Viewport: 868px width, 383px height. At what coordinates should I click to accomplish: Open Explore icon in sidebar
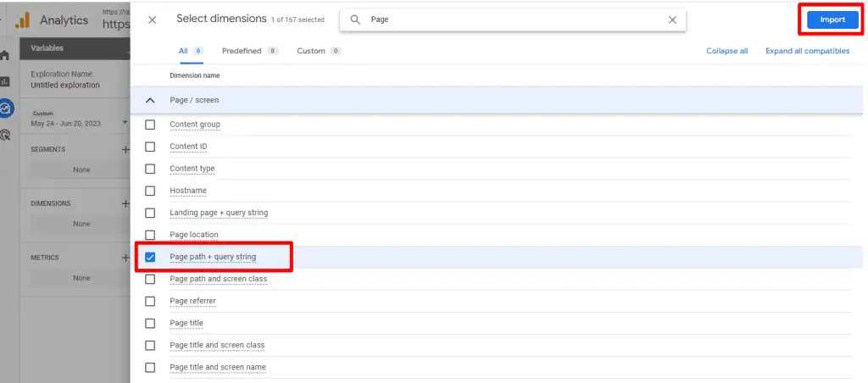[x=6, y=108]
